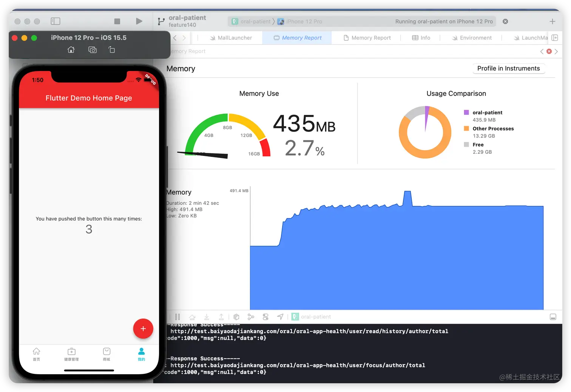This screenshot has width=571, height=392.
Task: Add an editor pane on the right
Action: [x=555, y=38]
